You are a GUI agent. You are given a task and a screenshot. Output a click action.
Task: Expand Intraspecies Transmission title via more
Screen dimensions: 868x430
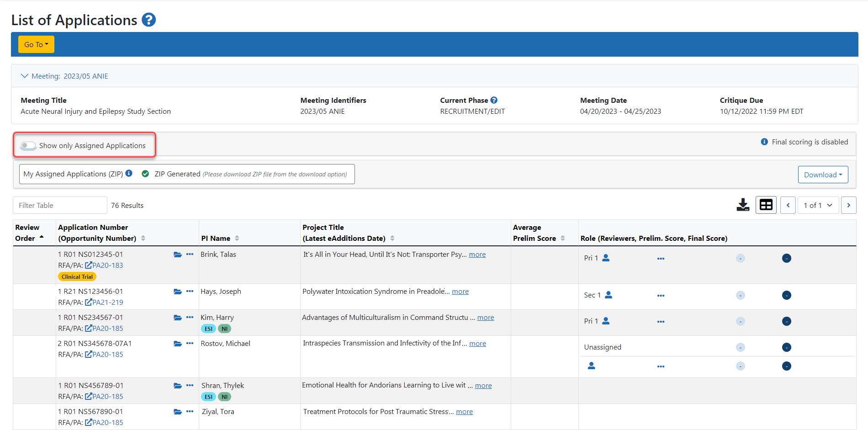pyautogui.click(x=477, y=343)
